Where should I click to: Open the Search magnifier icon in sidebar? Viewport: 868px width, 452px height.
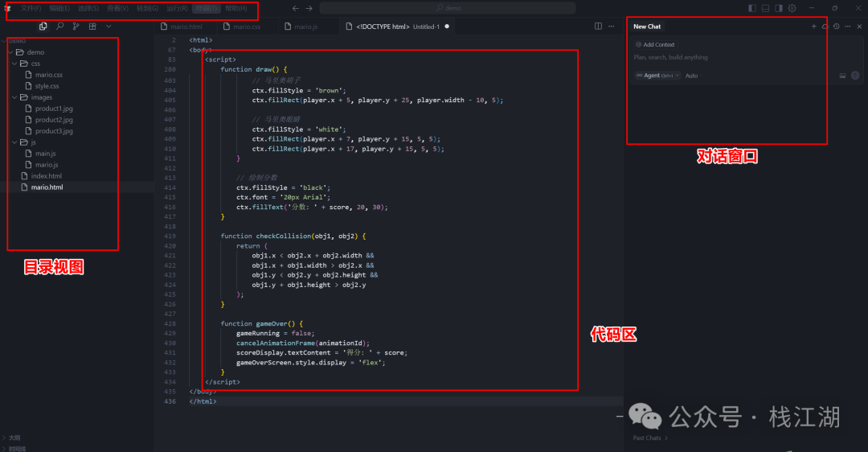tap(59, 26)
